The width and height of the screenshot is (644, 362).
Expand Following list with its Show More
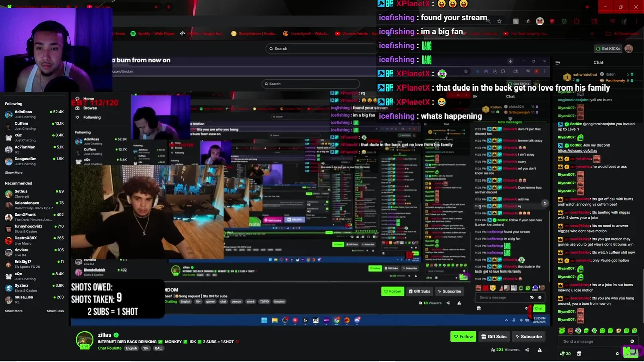[x=14, y=172]
